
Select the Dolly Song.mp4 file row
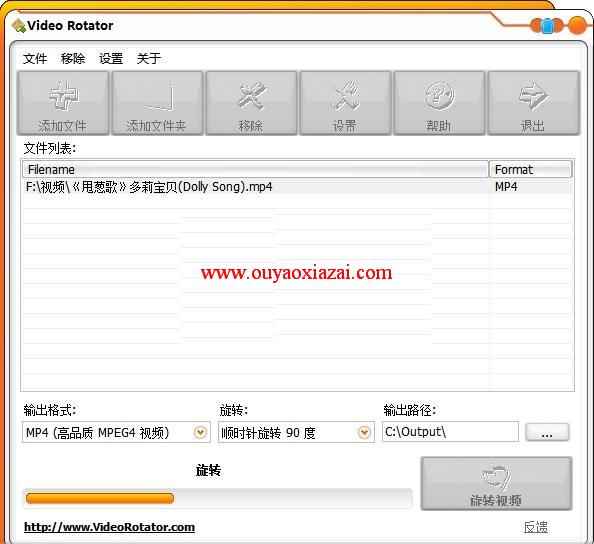tap(297, 187)
